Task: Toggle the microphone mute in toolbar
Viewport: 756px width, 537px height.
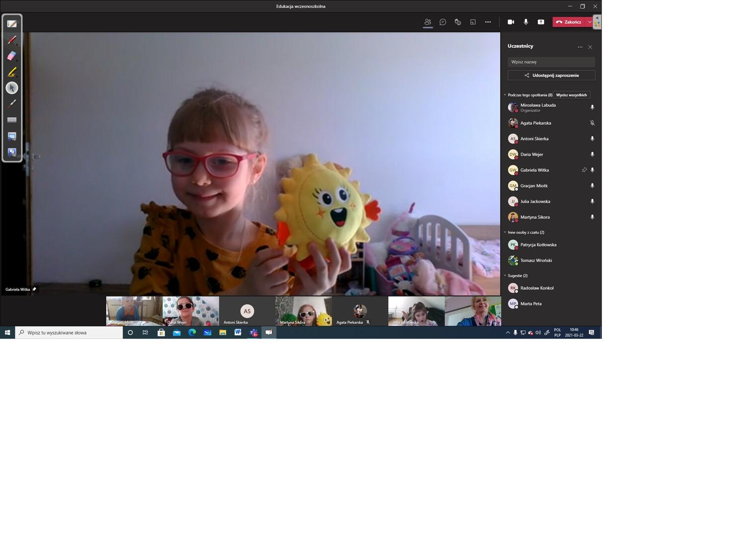Action: (x=526, y=22)
